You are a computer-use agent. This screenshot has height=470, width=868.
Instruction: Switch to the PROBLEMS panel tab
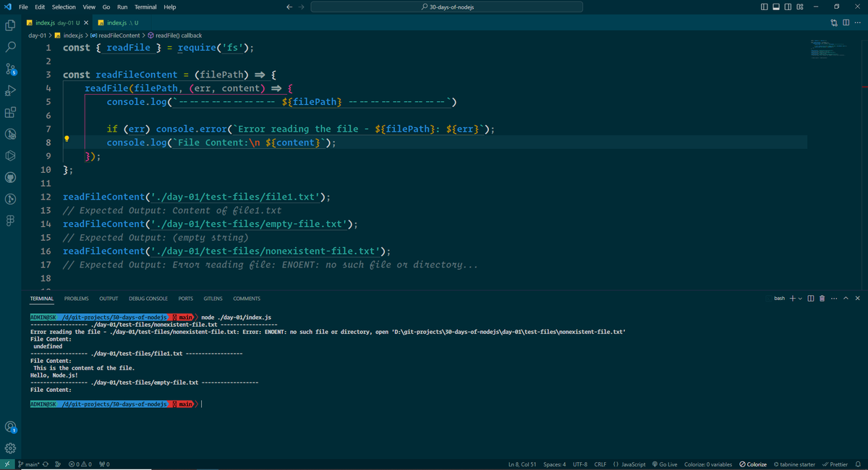[x=76, y=299]
